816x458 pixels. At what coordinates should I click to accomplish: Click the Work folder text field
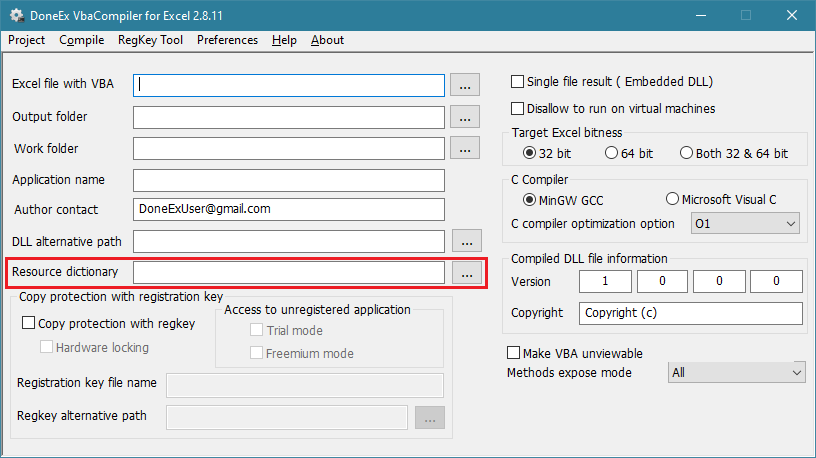tap(289, 148)
